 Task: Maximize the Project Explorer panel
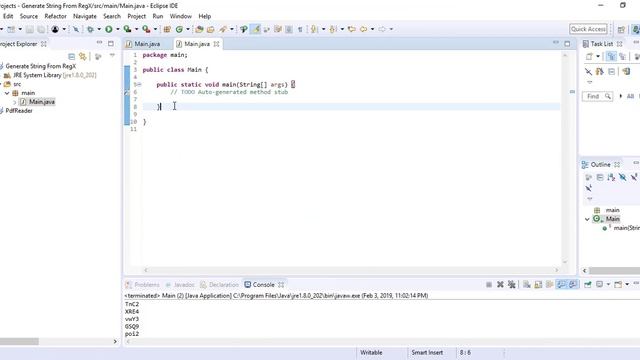click(111, 43)
